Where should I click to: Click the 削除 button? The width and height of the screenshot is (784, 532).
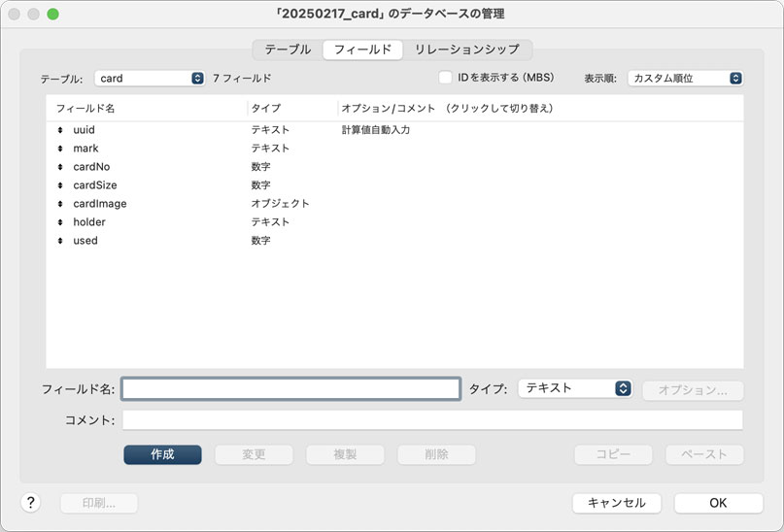click(x=436, y=454)
